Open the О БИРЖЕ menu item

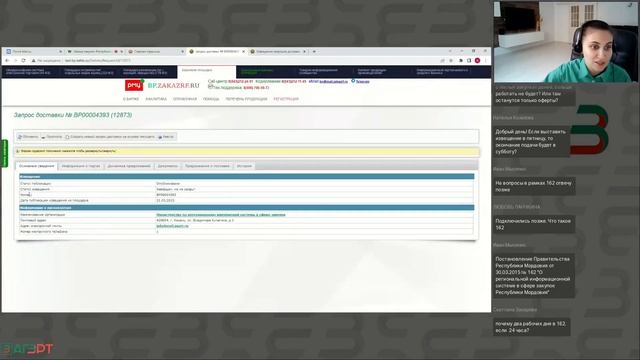click(x=131, y=99)
